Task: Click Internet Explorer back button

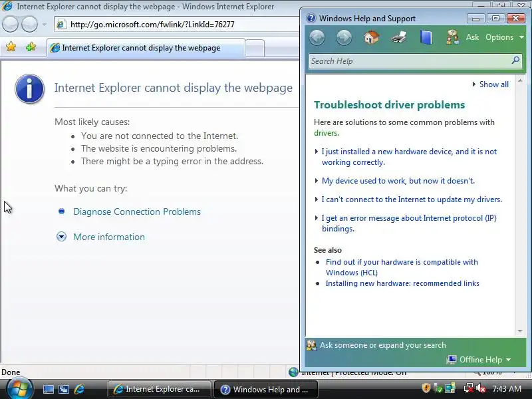Action: click(10, 25)
